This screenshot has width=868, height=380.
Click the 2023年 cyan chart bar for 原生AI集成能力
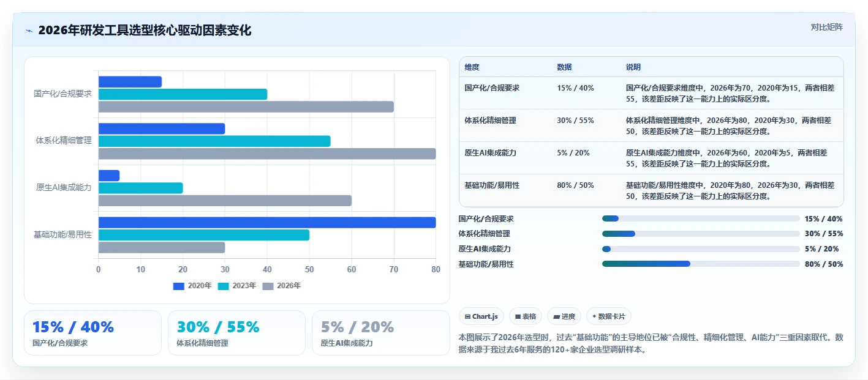141,188
